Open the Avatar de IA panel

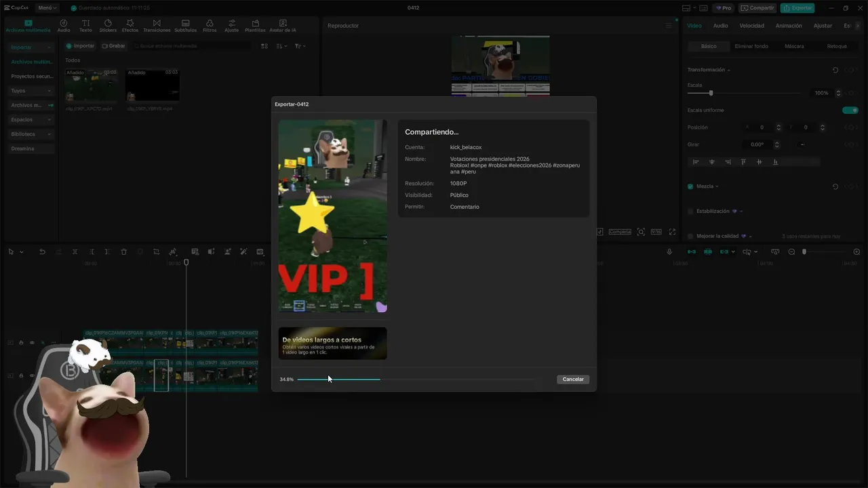[283, 26]
